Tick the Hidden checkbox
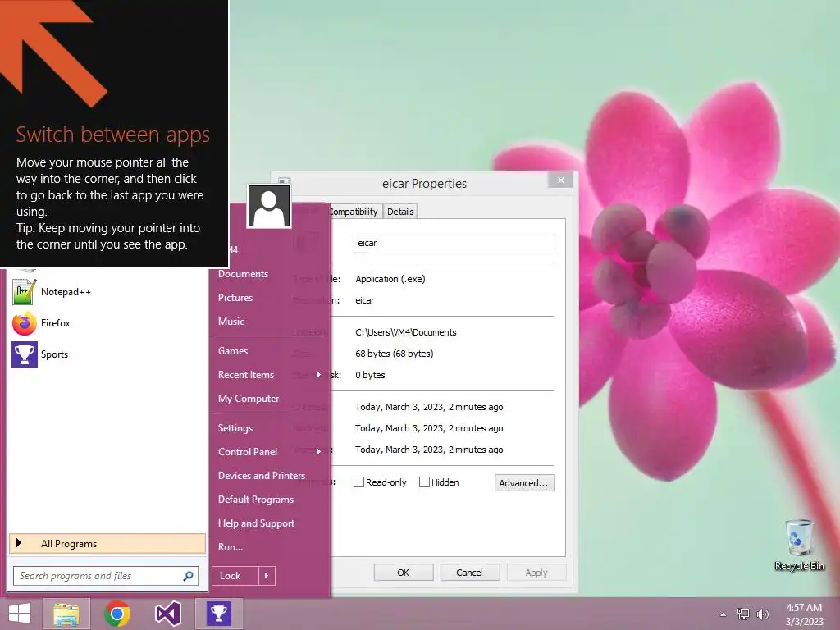The height and width of the screenshot is (630, 840). pyautogui.click(x=424, y=482)
